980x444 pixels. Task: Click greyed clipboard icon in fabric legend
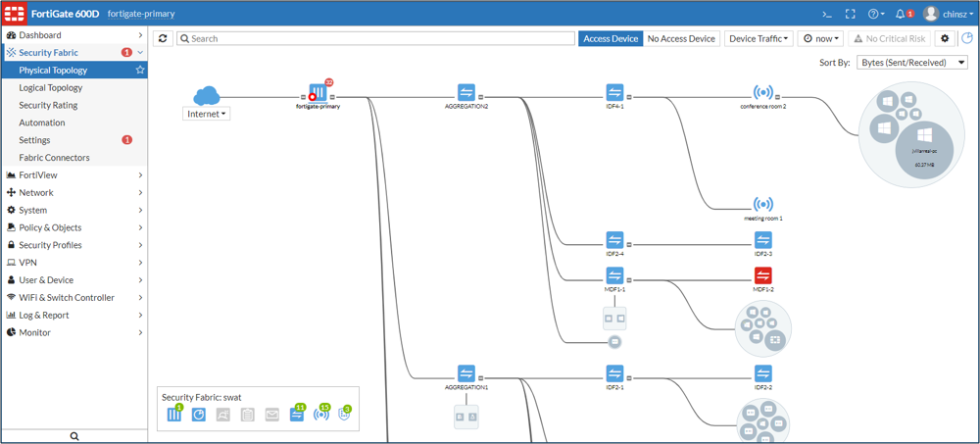click(x=248, y=415)
